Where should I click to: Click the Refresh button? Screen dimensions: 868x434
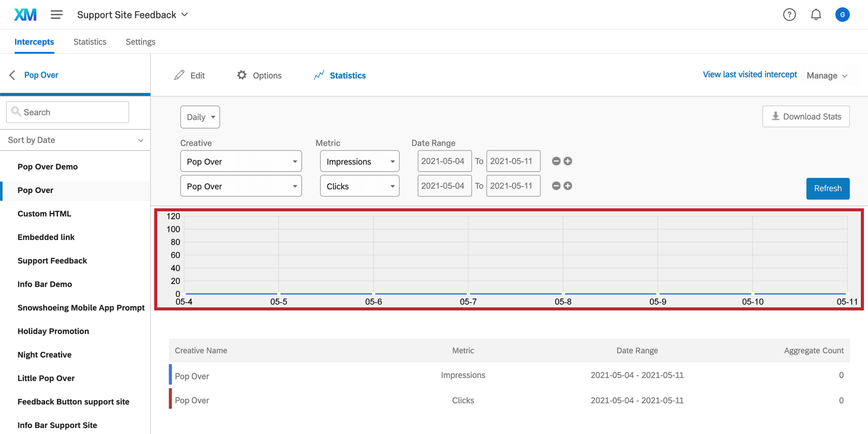[x=828, y=188]
